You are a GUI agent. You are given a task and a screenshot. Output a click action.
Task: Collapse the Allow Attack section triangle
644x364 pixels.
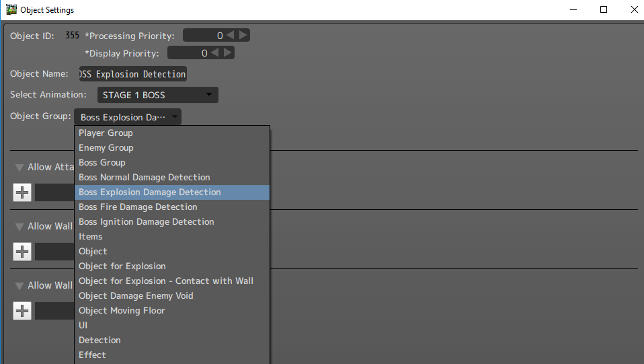(x=19, y=168)
